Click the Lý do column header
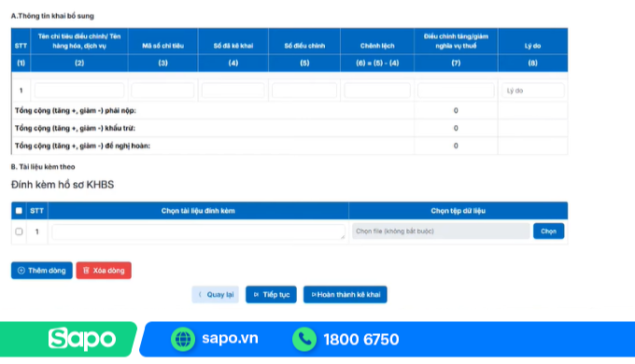Viewport: 635px width, 364px height. coord(532,46)
